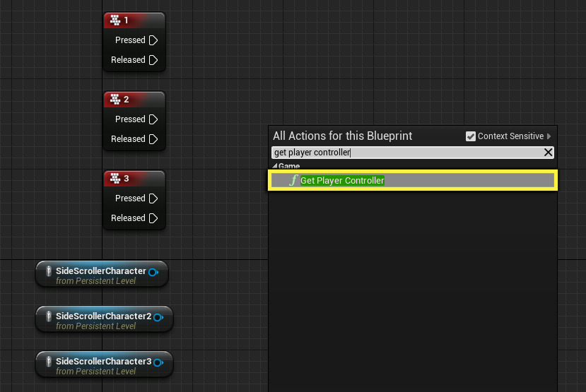Click the output pin of SideScrollerCharacter2 node
586x392 pixels.
(158, 317)
